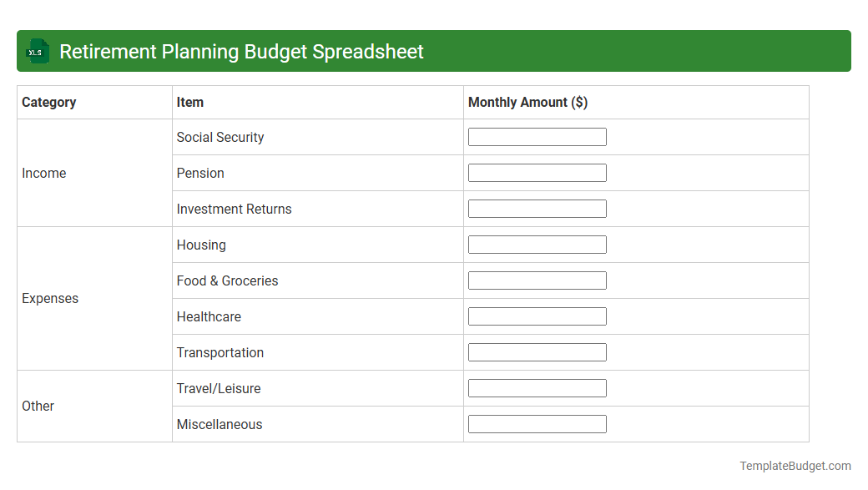Click the Travel/Leisure amount field

tap(537, 387)
